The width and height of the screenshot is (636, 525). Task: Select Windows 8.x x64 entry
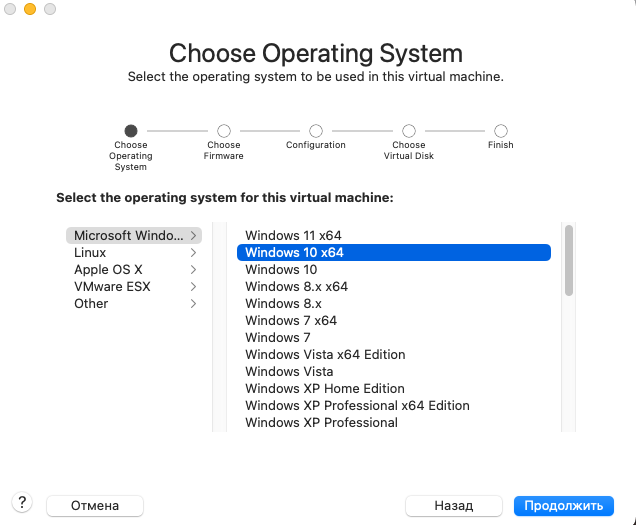click(x=296, y=287)
